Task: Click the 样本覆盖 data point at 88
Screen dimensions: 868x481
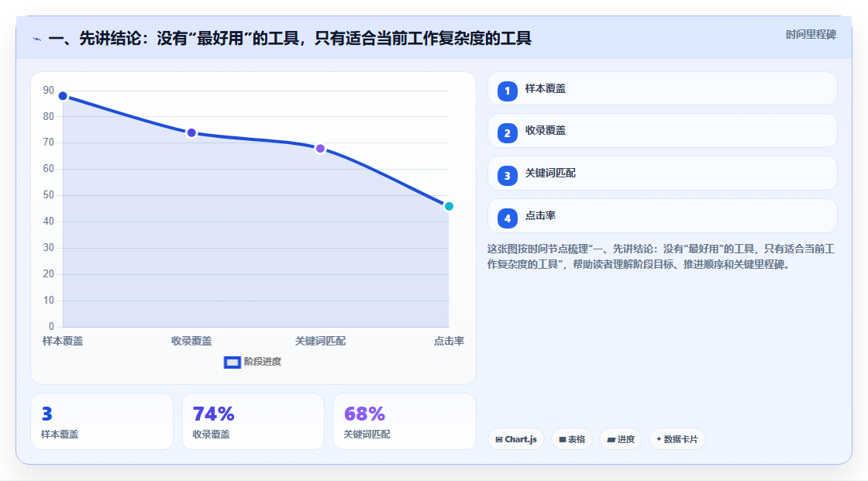Action: point(63,96)
